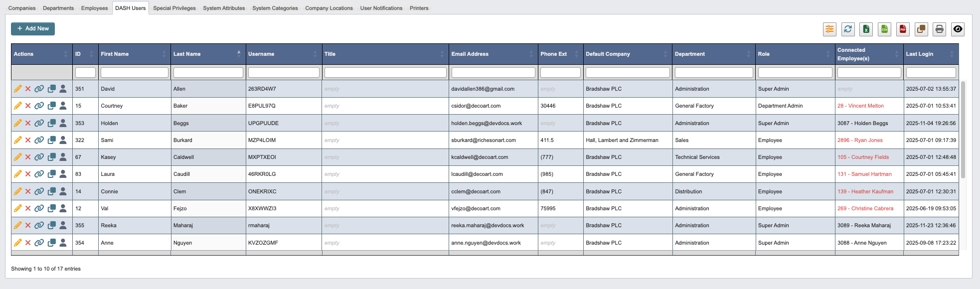Open the Printers tab
980x289 pixels.
click(419, 8)
